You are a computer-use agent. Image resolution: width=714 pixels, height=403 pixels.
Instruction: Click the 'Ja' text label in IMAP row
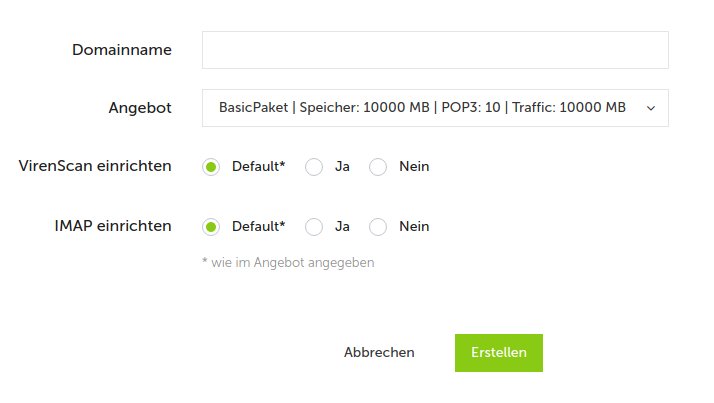click(x=342, y=227)
